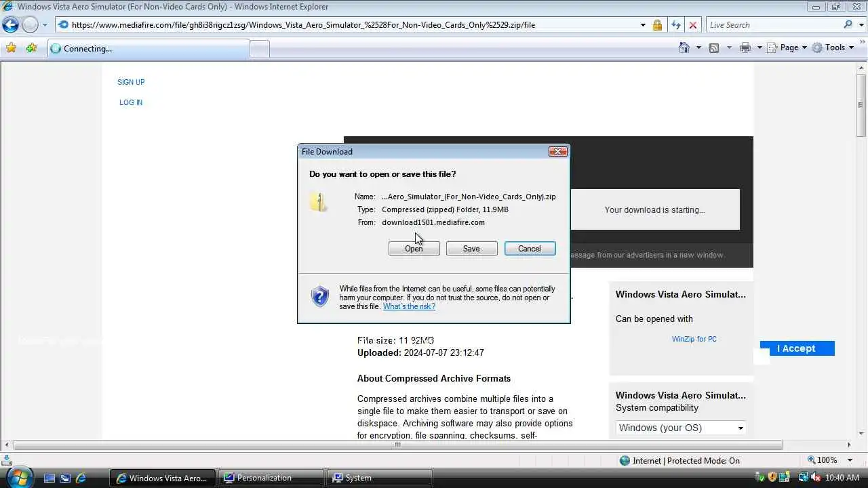Click inside the Live Search box
Screen dimensions: 868x488
(773, 25)
